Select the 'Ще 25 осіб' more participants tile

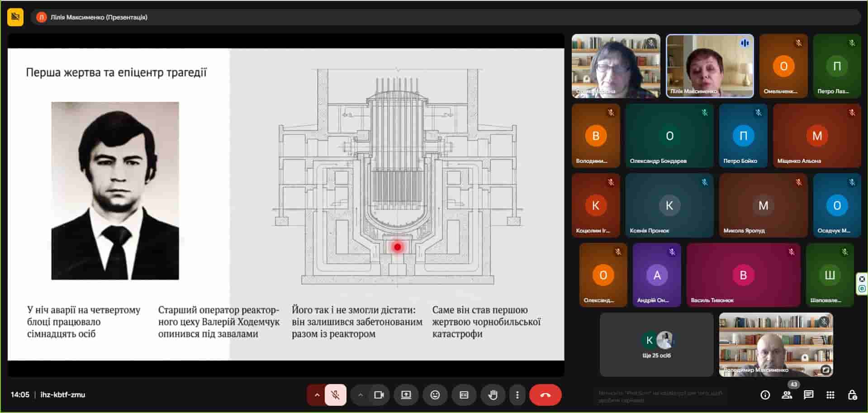(x=656, y=345)
